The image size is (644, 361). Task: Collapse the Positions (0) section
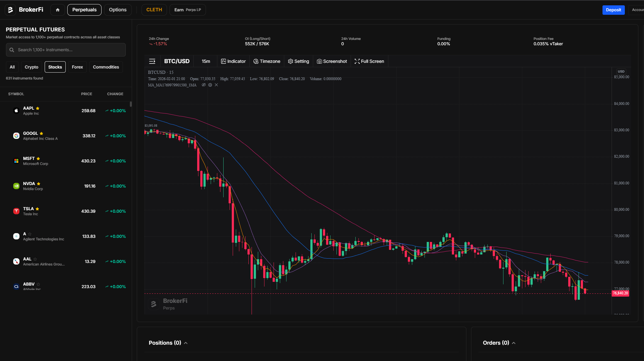coord(186,343)
